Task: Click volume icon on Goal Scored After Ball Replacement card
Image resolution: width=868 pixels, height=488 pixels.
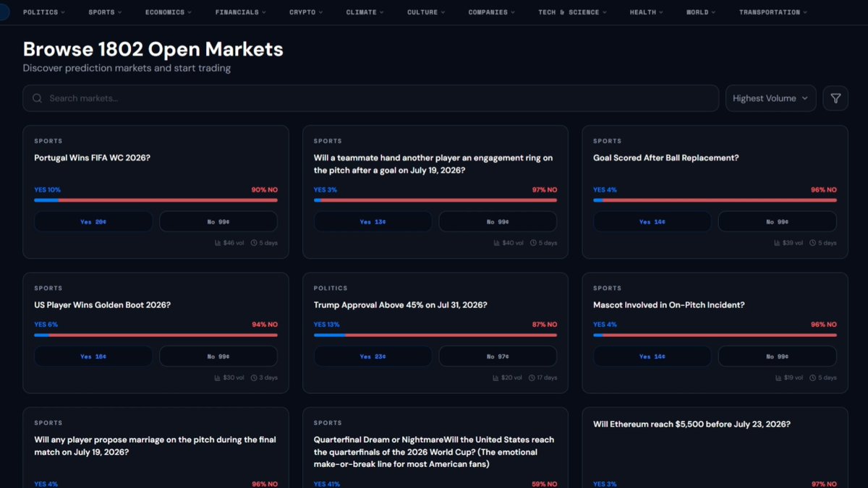Action: point(777,243)
